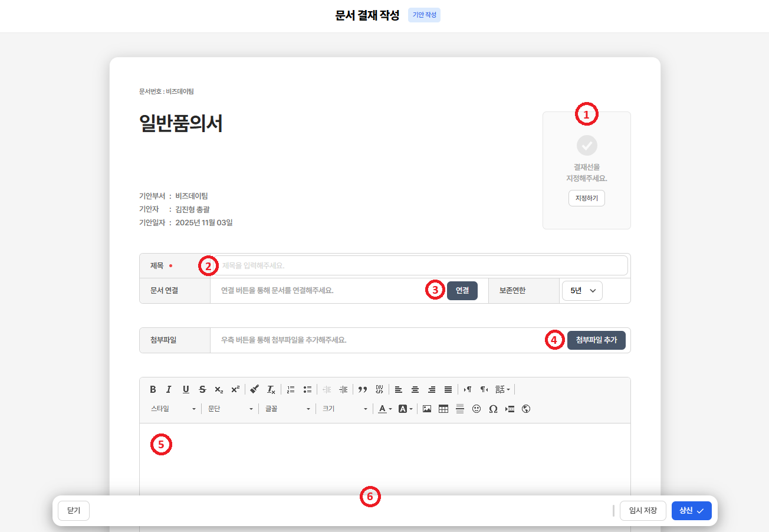Image resolution: width=769 pixels, height=532 pixels.
Task: Open the 보존연한 5년 dropdown
Action: coord(582,291)
